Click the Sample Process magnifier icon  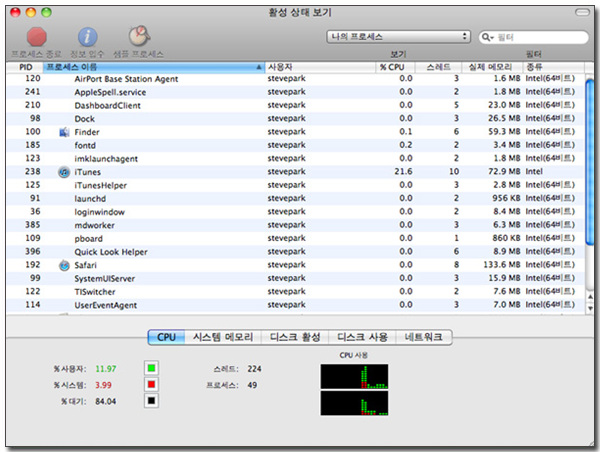click(x=139, y=36)
